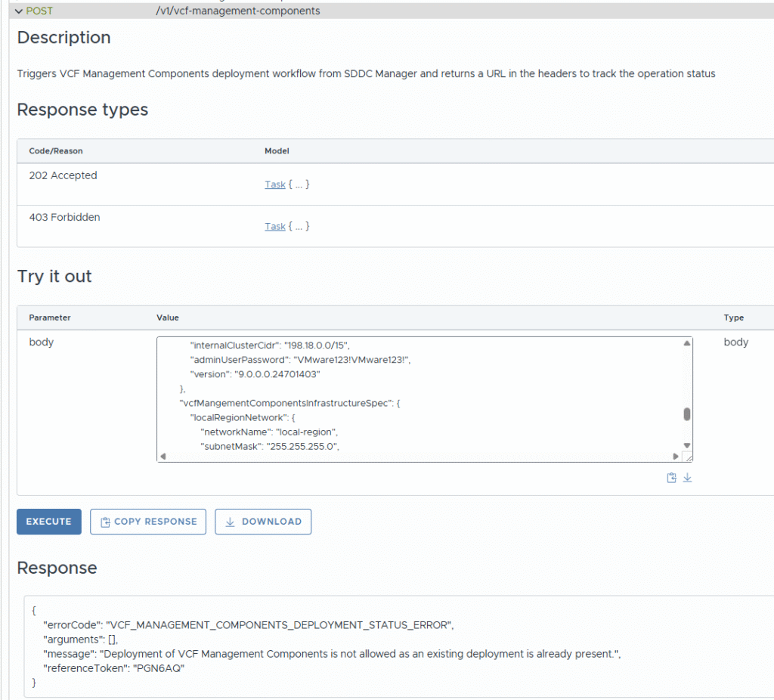The height and width of the screenshot is (700, 774).
Task: Open the Task link for 202 Accepted
Action: (274, 184)
